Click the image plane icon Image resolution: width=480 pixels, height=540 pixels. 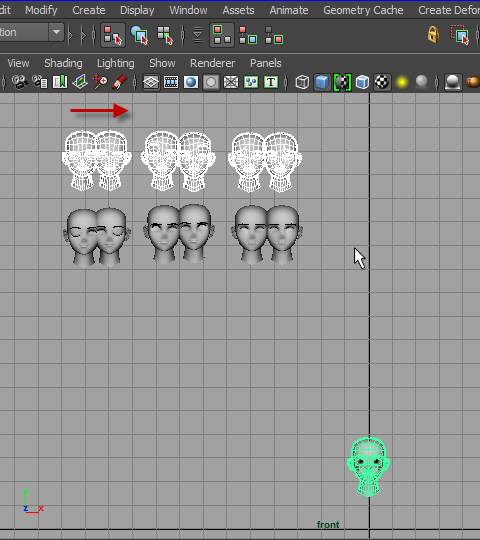tap(80, 82)
